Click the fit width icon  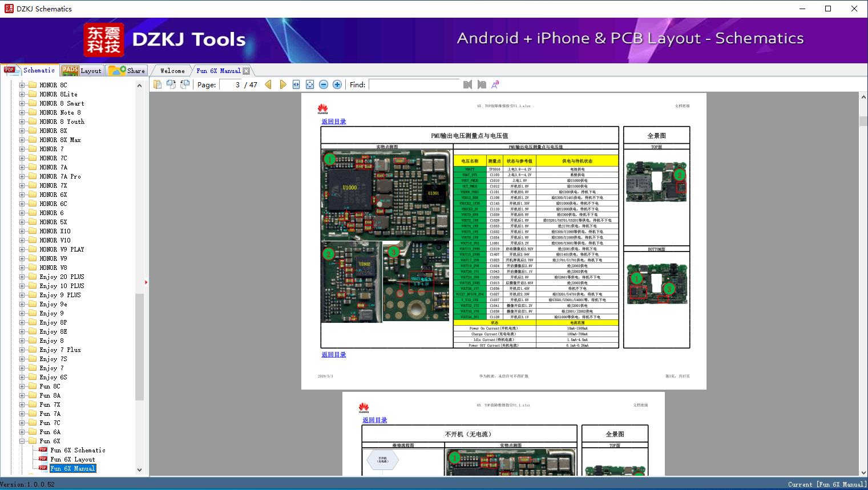pyautogui.click(x=296, y=84)
